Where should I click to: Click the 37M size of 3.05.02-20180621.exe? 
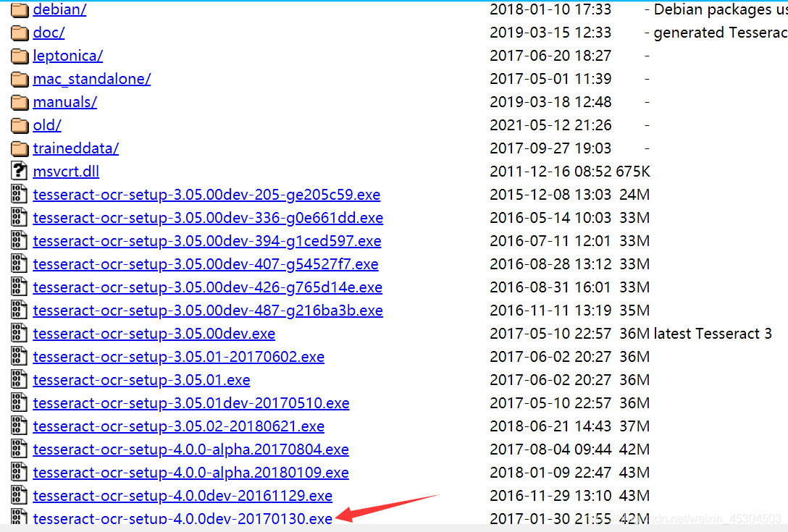pos(634,426)
